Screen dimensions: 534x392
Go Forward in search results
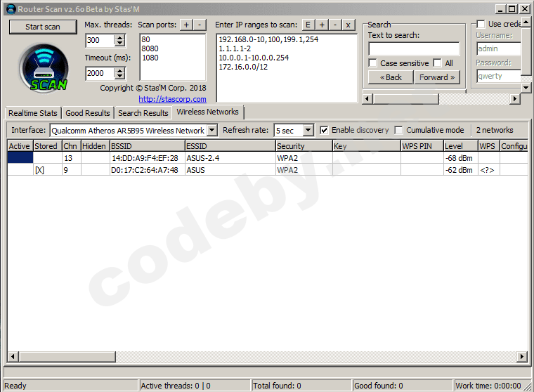point(437,77)
